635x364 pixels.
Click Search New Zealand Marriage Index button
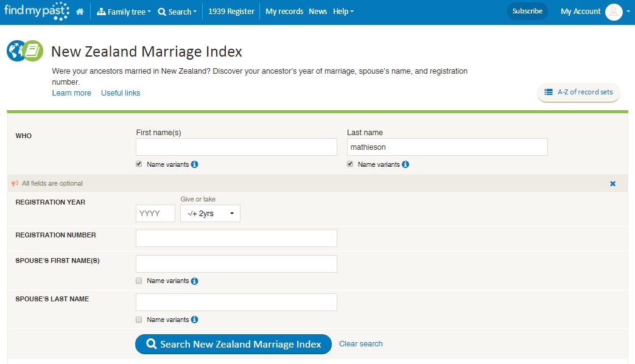pos(233,344)
